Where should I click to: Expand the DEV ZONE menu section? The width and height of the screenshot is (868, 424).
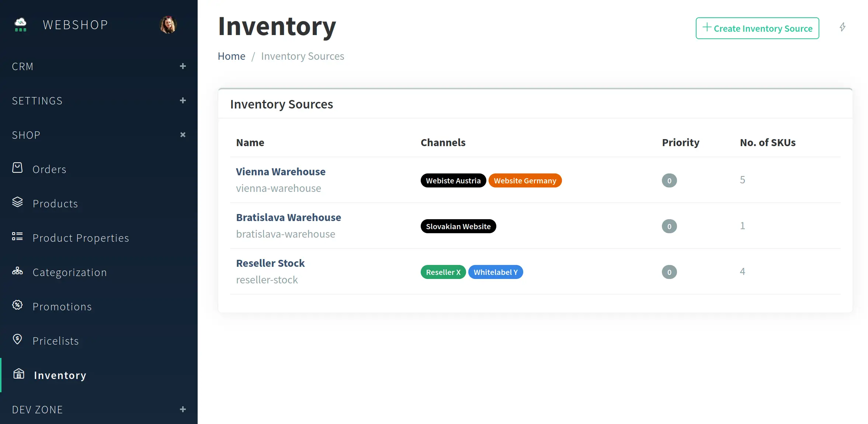point(183,409)
